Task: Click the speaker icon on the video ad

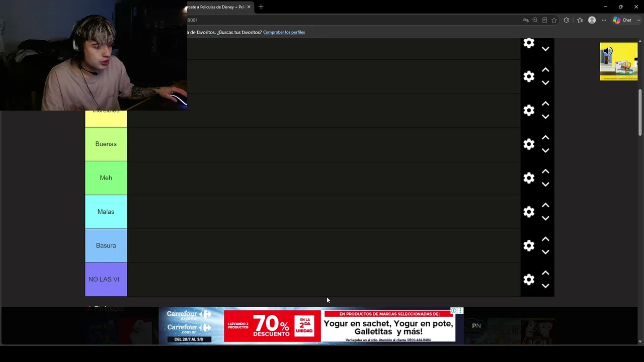Action: tap(608, 50)
